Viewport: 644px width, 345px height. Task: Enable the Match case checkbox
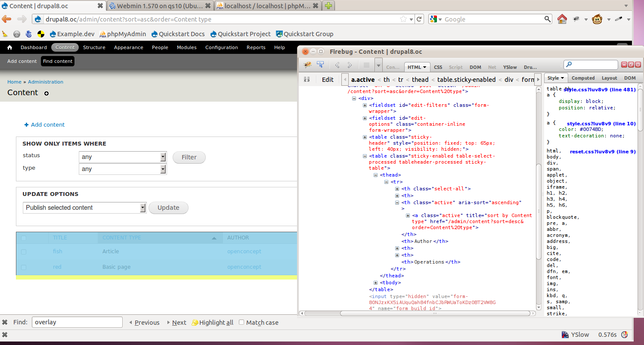[241, 322]
